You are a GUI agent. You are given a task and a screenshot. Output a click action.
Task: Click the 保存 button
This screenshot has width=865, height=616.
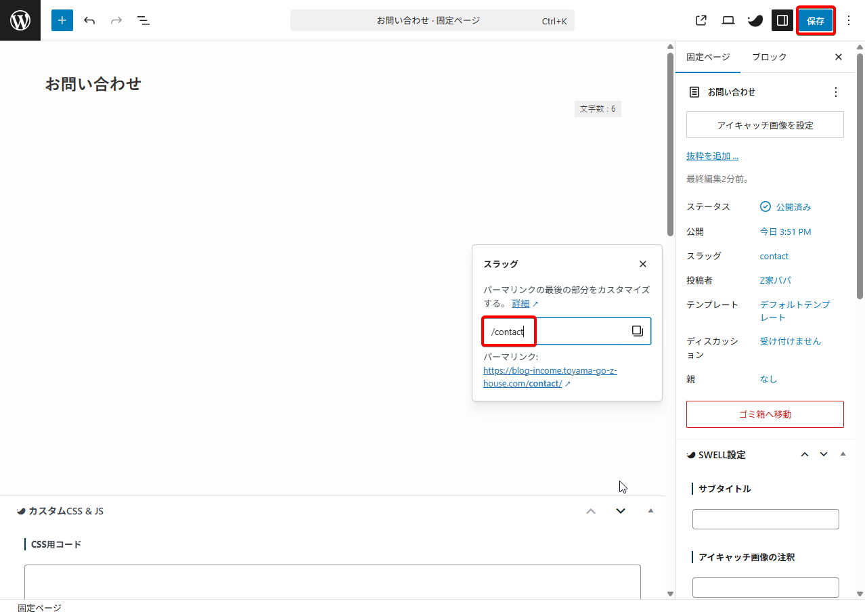[x=816, y=21]
